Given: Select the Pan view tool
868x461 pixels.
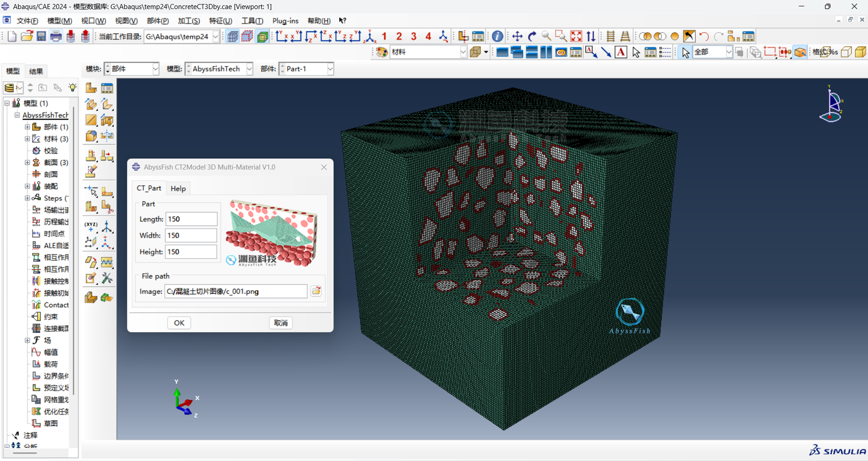Looking at the screenshot, I should [x=517, y=36].
